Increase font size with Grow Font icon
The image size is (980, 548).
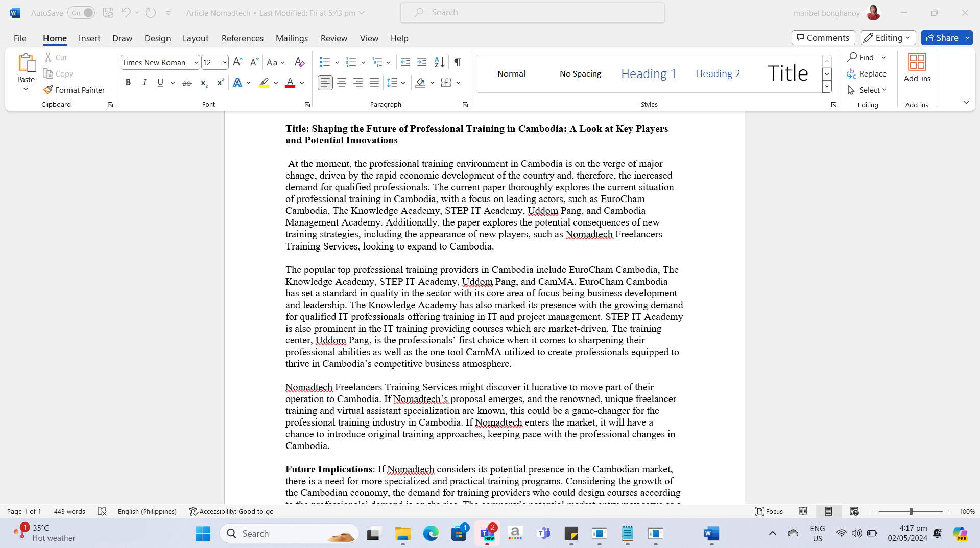[237, 62]
